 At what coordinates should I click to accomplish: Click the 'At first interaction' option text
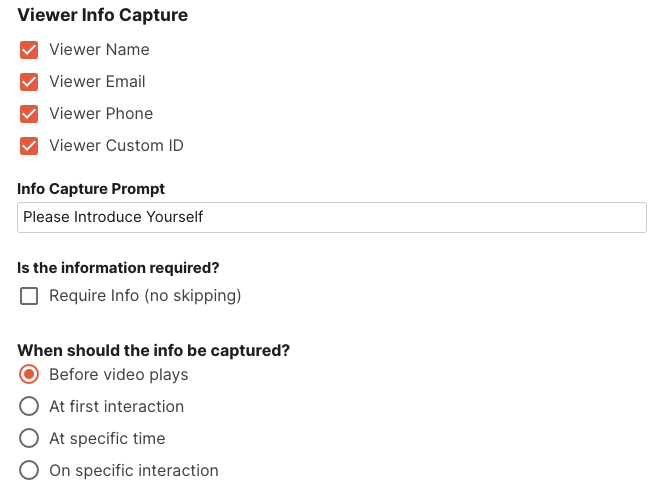point(116,407)
